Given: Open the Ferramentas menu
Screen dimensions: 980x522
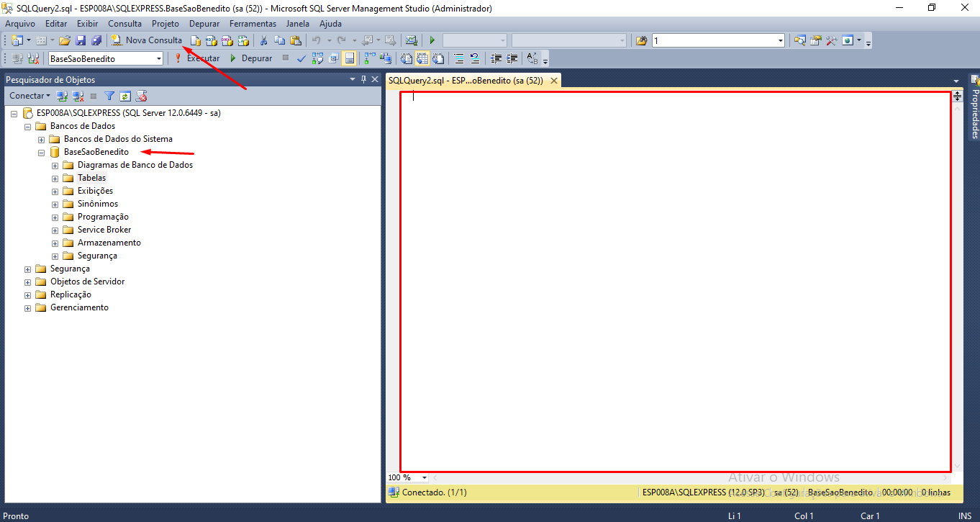Looking at the screenshot, I should (253, 24).
